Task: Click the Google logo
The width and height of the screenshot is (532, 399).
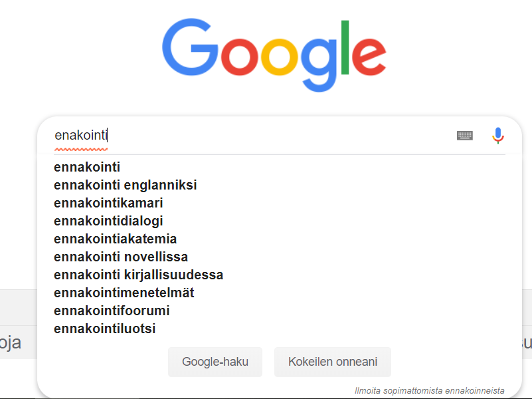Action: pos(274,55)
